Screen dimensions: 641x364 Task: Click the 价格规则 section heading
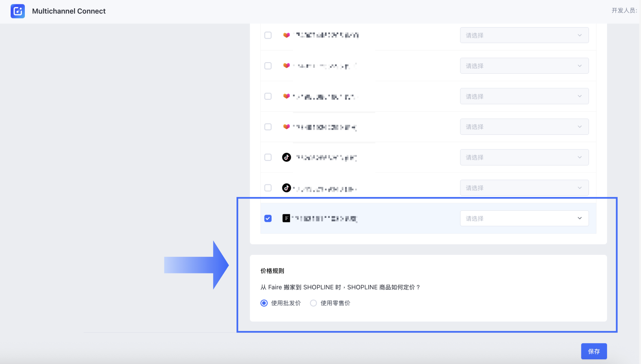tap(272, 271)
